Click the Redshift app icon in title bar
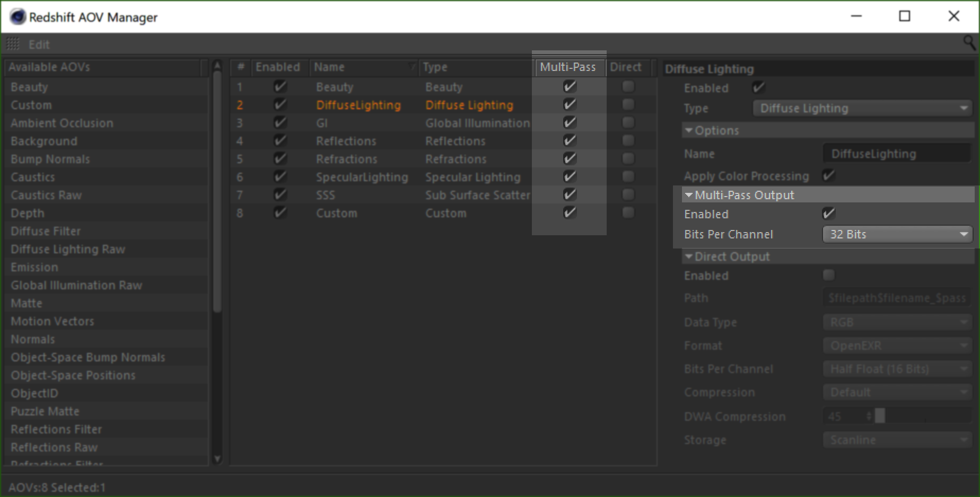The height and width of the screenshot is (497, 980). click(x=17, y=17)
